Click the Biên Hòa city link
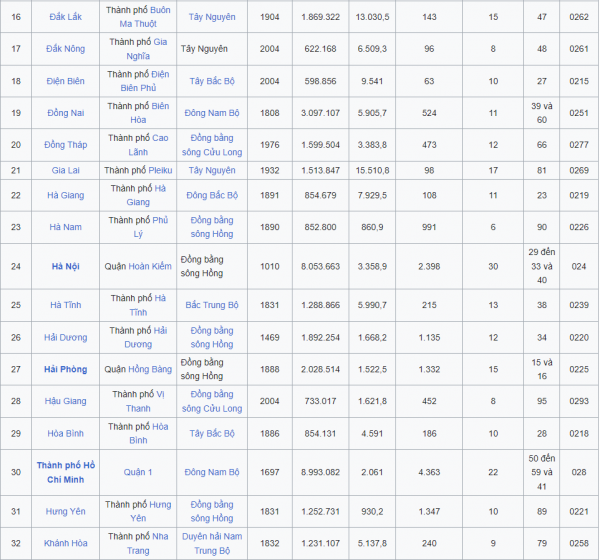Screen dimensions: 600x560 click(150, 113)
